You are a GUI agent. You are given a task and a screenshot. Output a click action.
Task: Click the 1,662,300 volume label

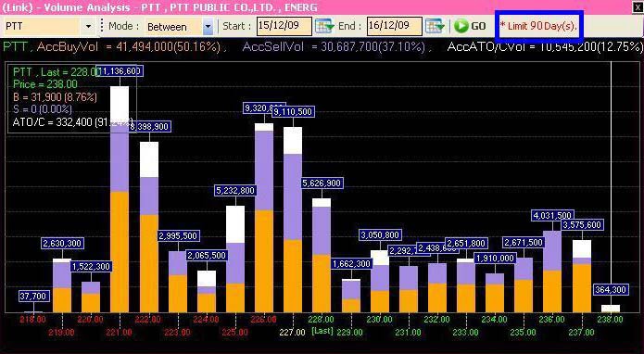351,264
